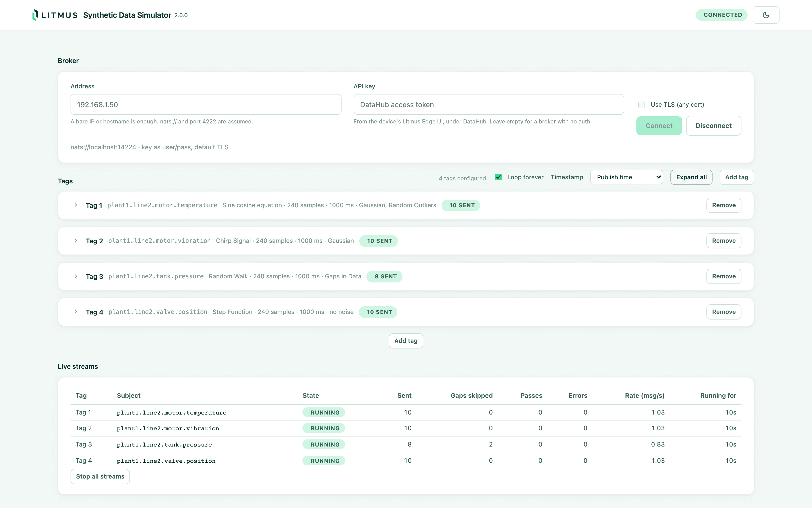Click the Broker section heading
This screenshot has width=812, height=508.
[x=68, y=60]
